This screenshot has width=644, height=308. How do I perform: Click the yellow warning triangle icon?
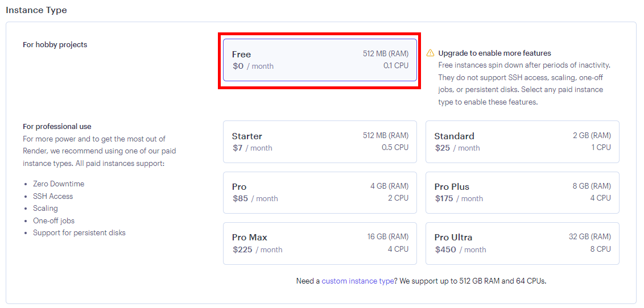tap(430, 53)
